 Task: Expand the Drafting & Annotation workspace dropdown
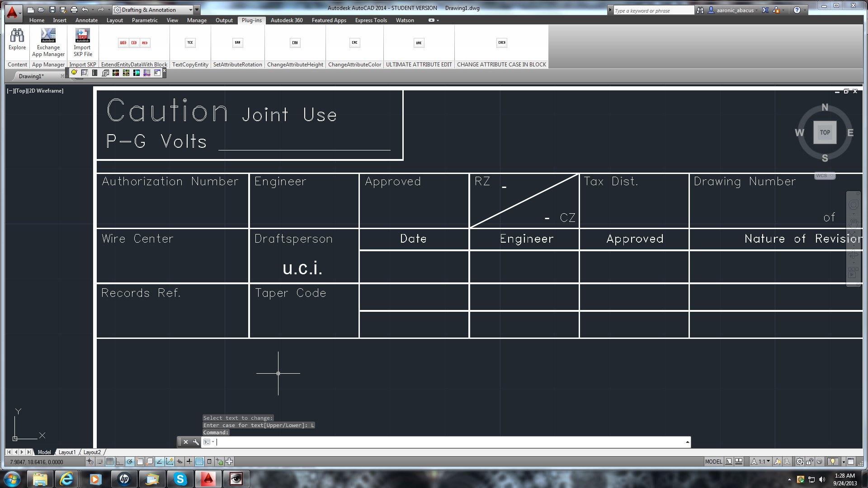pyautogui.click(x=191, y=9)
